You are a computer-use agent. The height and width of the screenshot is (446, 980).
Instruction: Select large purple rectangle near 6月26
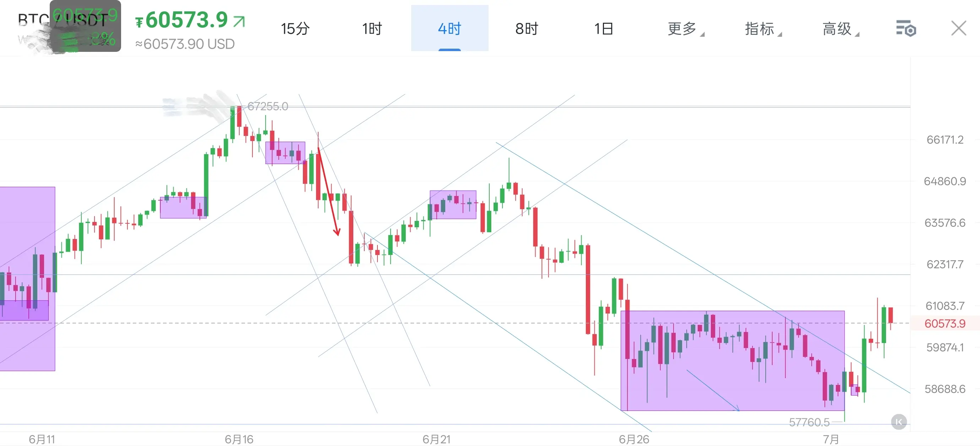click(732, 361)
